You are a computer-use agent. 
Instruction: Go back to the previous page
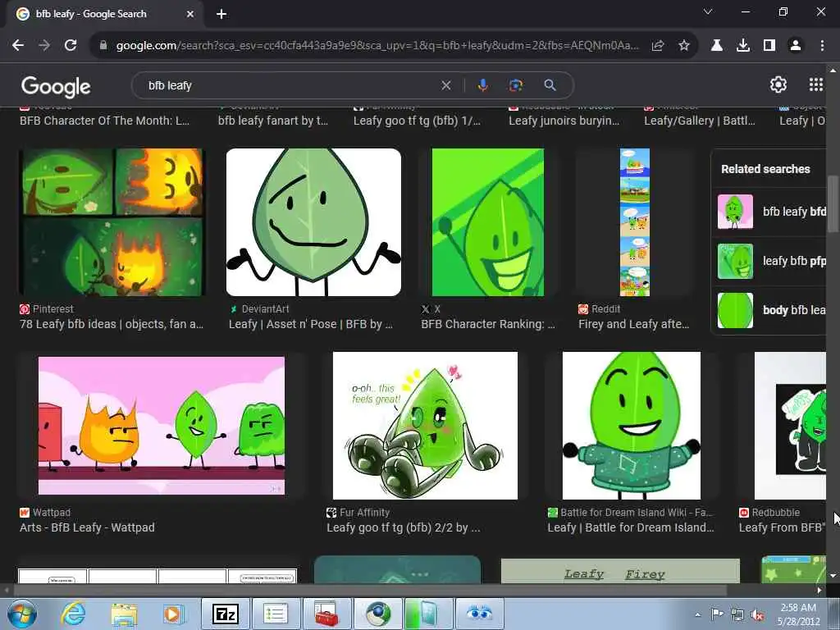(x=18, y=46)
